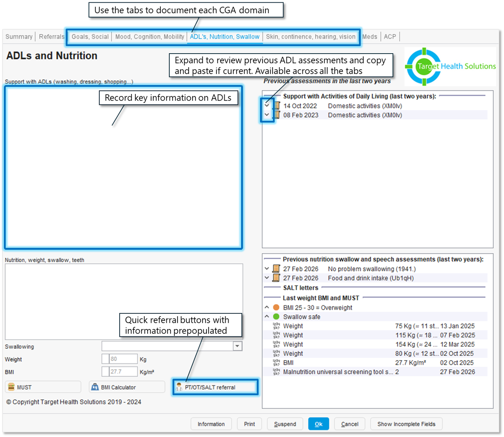Click the weighing scale BMI Calculator icon
Screen dimensions: 504x437
[x=95, y=387]
